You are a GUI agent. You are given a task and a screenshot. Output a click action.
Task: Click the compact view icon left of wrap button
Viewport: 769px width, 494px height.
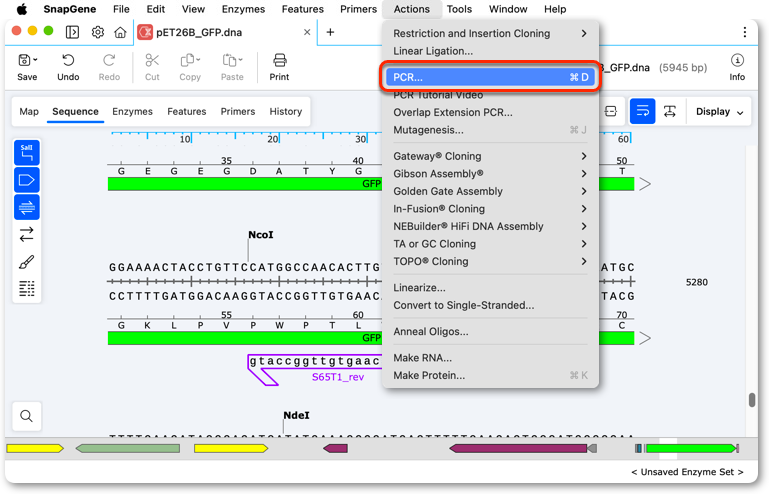(611, 111)
